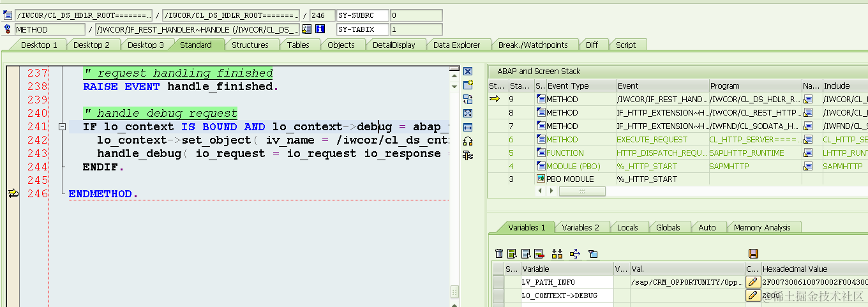The width and height of the screenshot is (868, 307).
Task: Click the navigation icon in the SAPMHTTP row
Action: 808,166
